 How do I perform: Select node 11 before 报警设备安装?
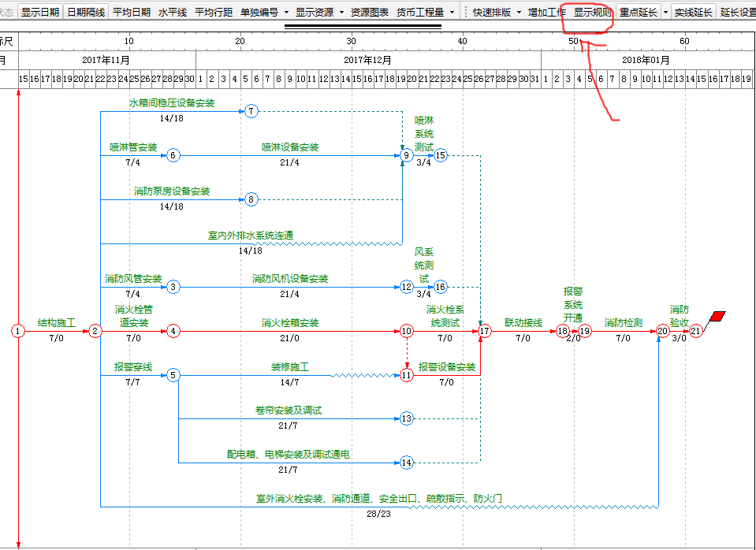tap(407, 375)
